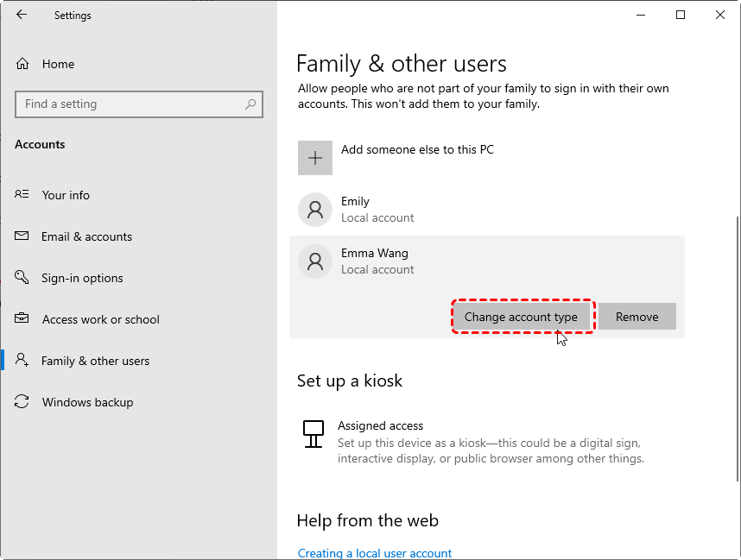Open Assigned access kiosk setup
The width and height of the screenshot is (741, 560).
click(380, 425)
